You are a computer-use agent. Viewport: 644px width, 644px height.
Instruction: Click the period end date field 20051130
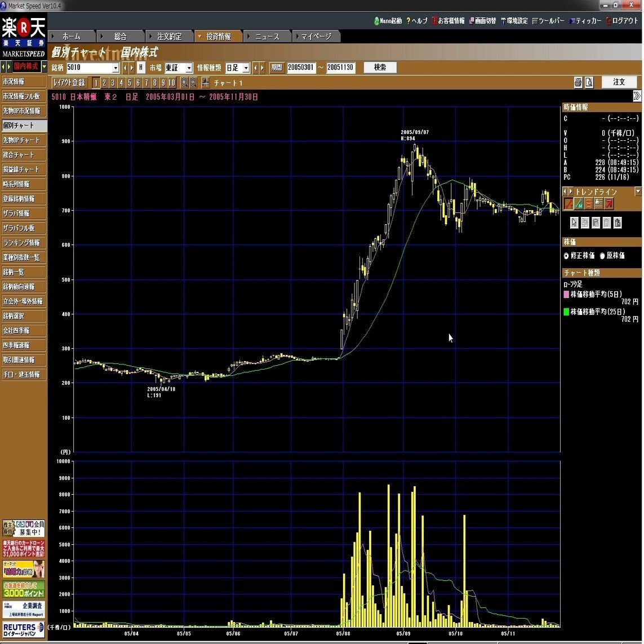[340, 68]
